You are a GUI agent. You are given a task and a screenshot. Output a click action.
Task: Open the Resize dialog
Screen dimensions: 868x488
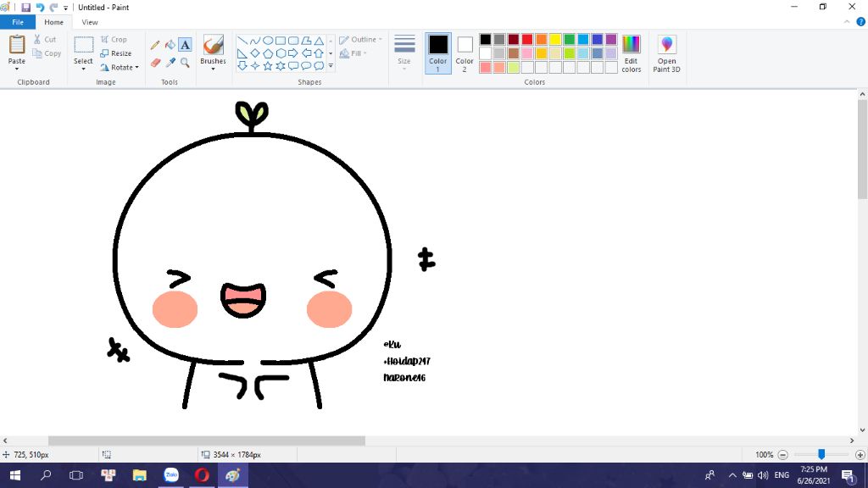(x=115, y=53)
